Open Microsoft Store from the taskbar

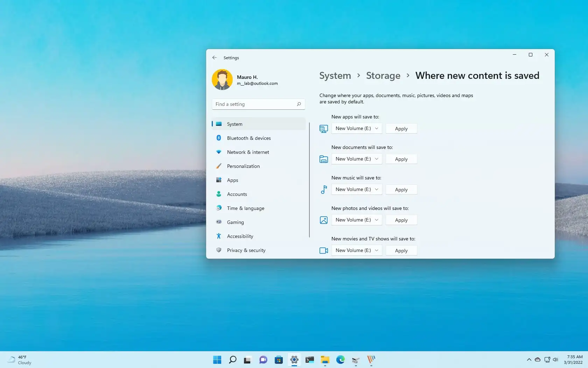(279, 360)
